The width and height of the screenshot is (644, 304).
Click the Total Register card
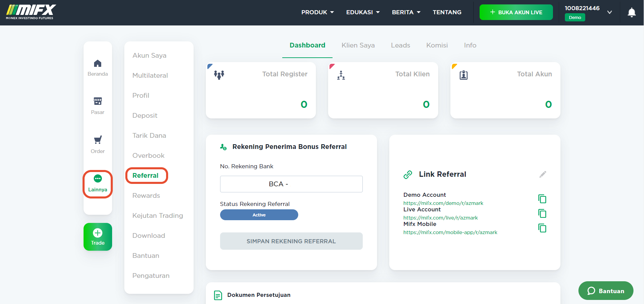(x=261, y=90)
